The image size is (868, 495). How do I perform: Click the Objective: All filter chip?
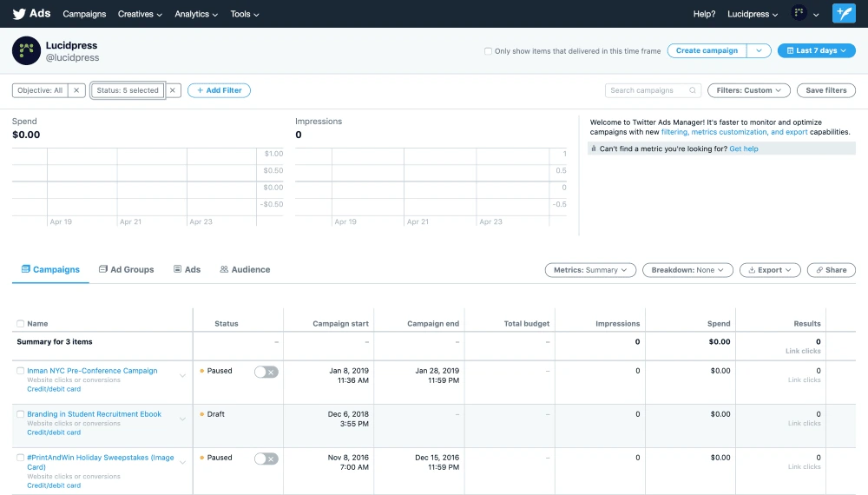pos(40,90)
